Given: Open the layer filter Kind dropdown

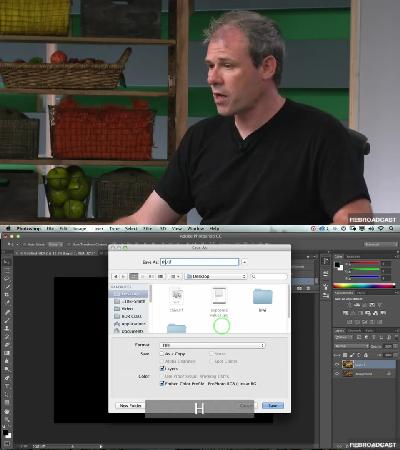Looking at the screenshot, I should (343, 338).
